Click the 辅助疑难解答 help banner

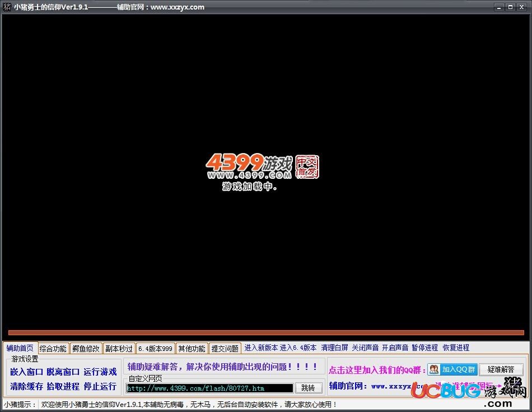(222, 367)
